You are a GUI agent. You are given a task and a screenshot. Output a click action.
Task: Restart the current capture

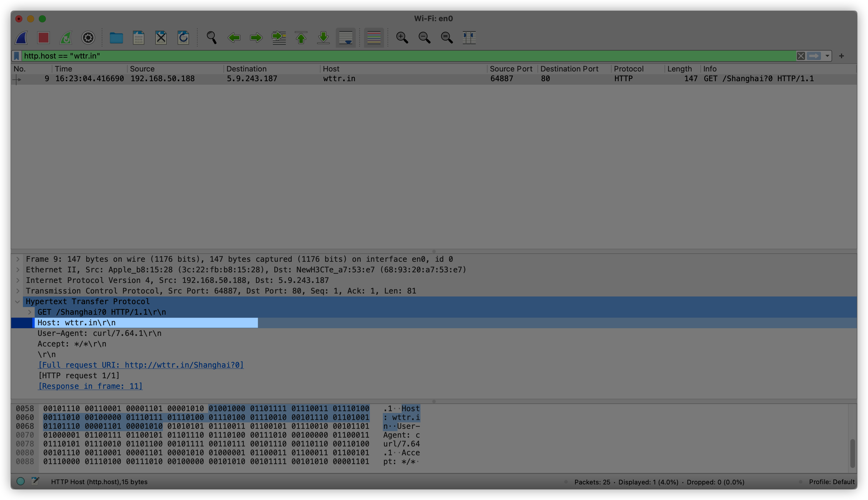coord(66,37)
